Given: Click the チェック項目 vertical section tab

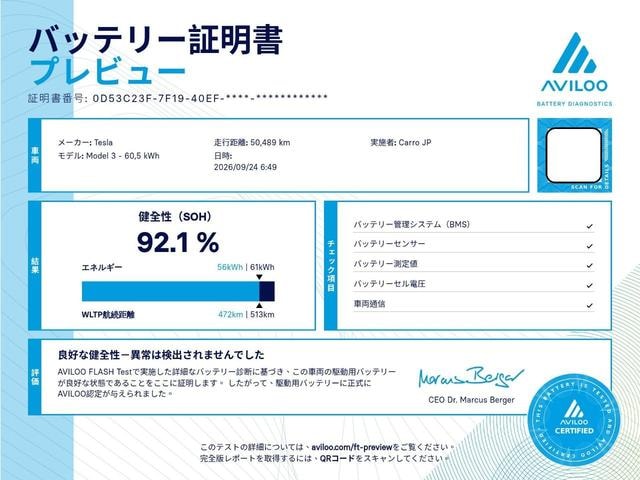Looking at the screenshot, I should 331,266.
